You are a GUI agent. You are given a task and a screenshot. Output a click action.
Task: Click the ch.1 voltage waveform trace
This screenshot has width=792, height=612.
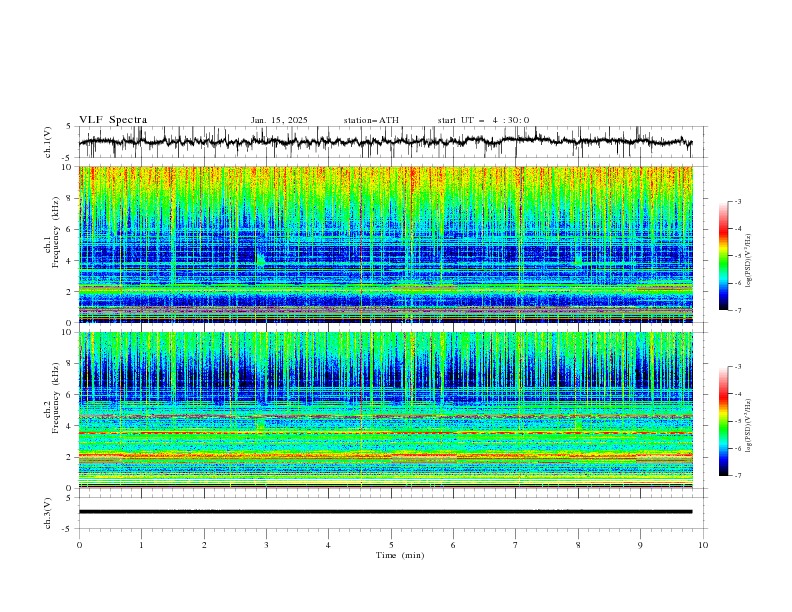[x=385, y=142]
